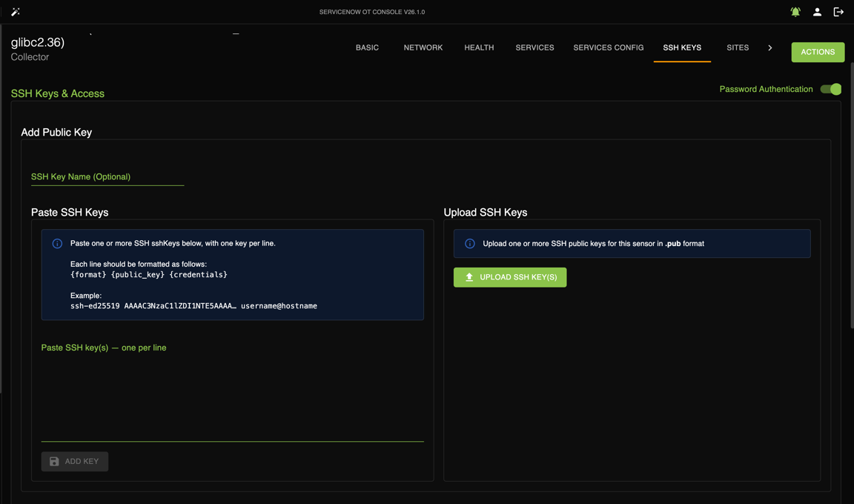This screenshot has height=504, width=854.
Task: Switch to the Health tab
Action: (480, 48)
